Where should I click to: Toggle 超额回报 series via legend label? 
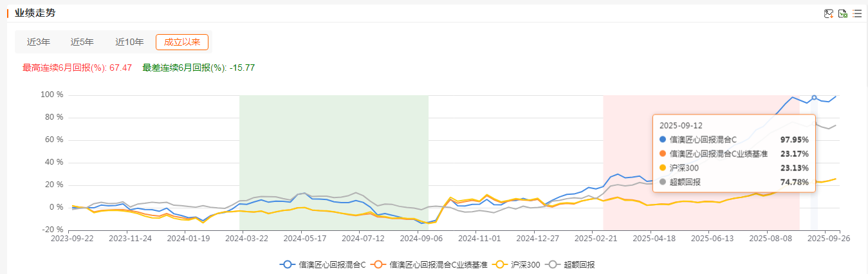tap(579, 264)
